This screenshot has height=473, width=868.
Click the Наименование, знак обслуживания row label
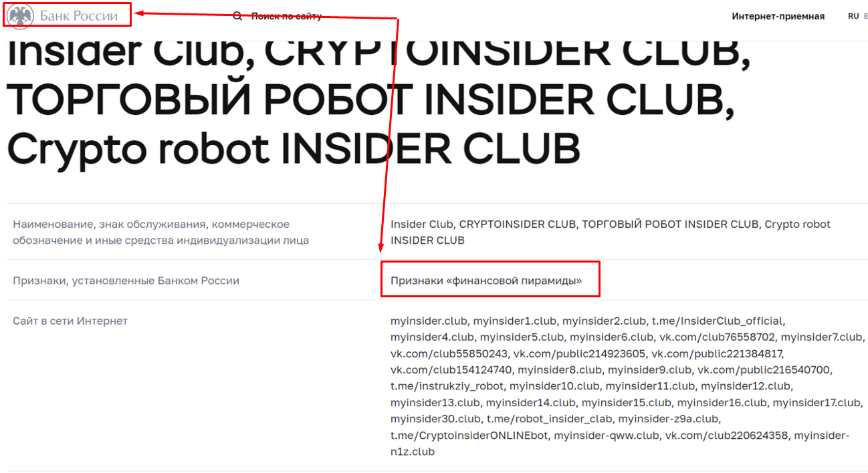coord(161,232)
